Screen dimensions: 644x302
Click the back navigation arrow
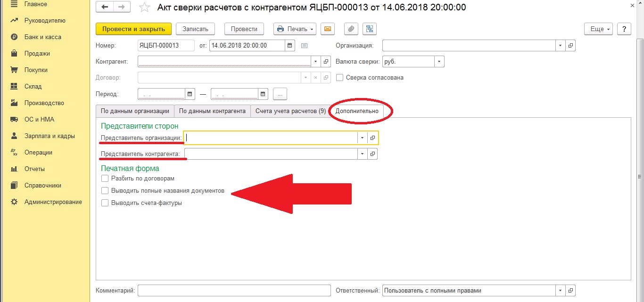tap(105, 7)
